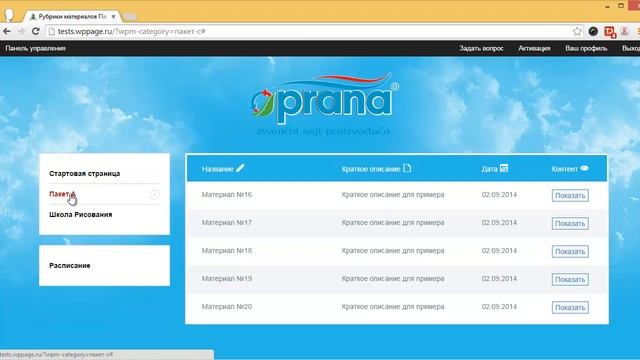
Task: Click the document icon beside Краткое описание
Action: click(x=407, y=168)
